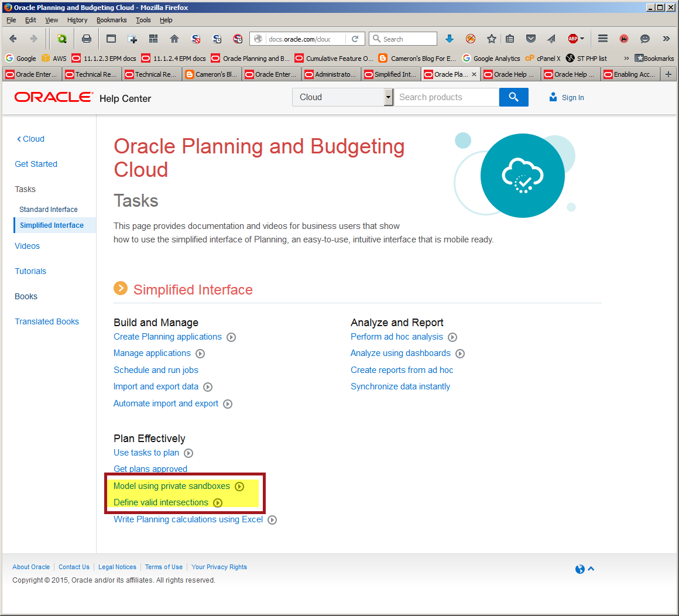The image size is (679, 616).
Task: Select Standard Interface in the sidebar
Action: pos(49,210)
